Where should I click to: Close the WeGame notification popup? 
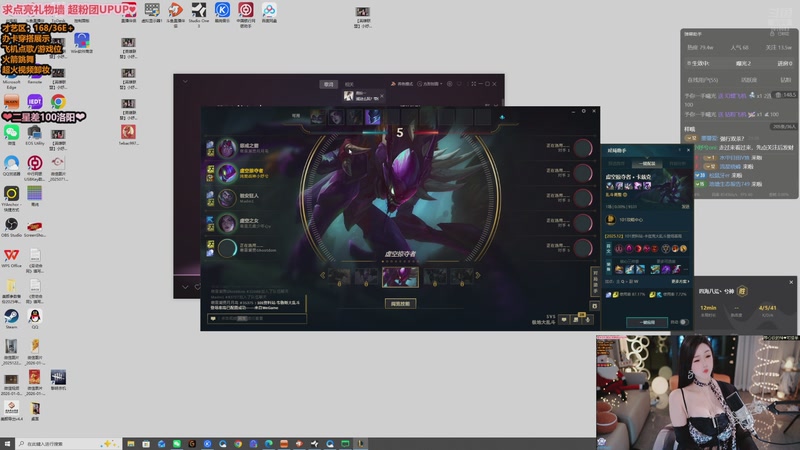tap(382, 95)
